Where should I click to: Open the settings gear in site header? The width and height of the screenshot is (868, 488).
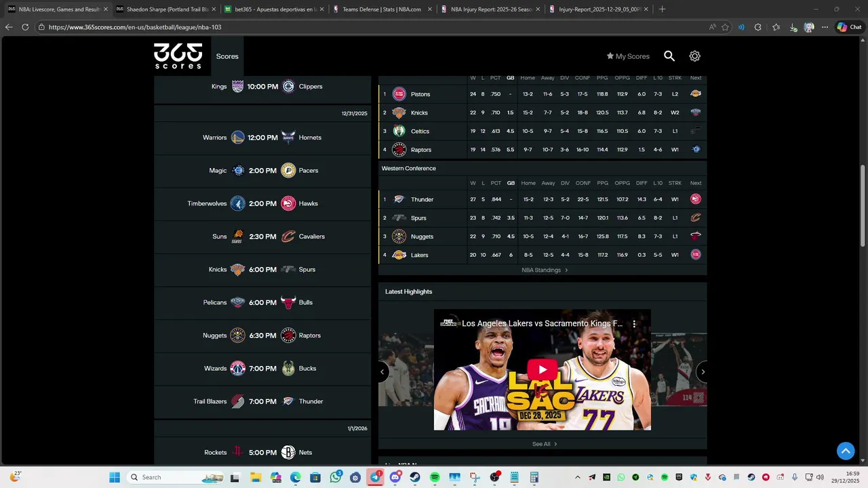pos(694,56)
